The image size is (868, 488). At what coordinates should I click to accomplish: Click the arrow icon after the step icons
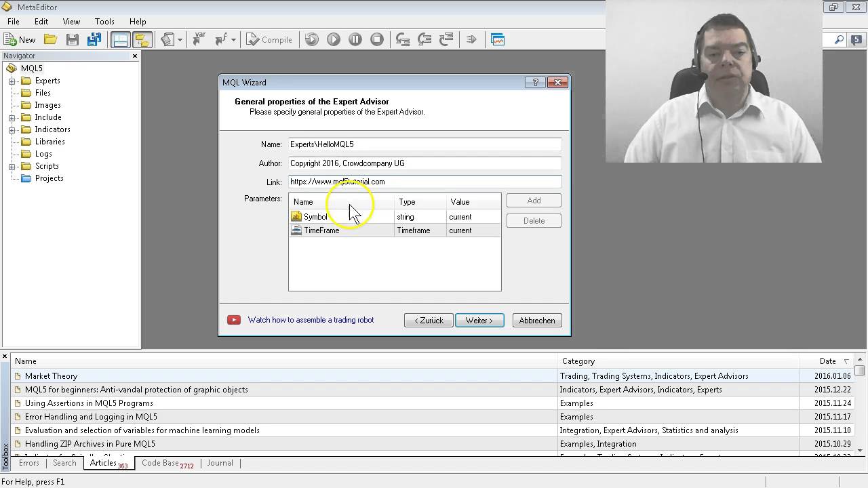click(x=471, y=40)
